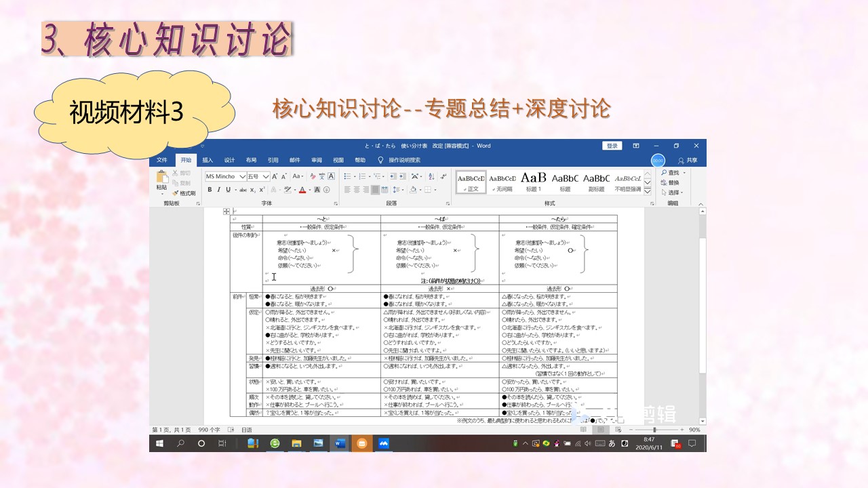Viewport: 868px width, 488px height.
Task: Click the clear formatting eraser icon
Action: pos(311,176)
